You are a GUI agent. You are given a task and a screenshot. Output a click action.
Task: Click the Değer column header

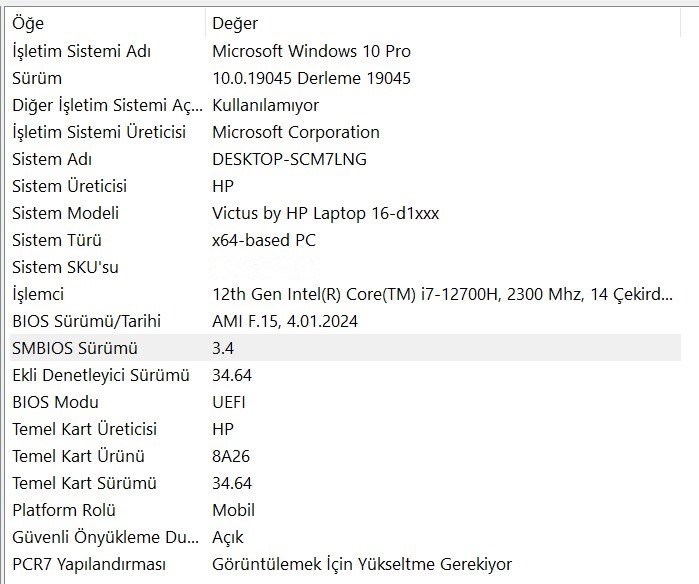tap(237, 23)
